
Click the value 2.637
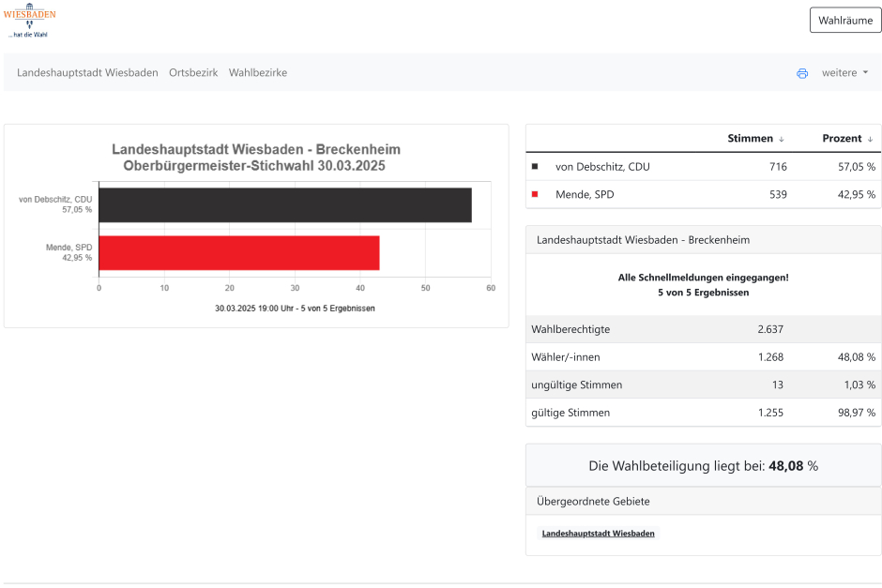pos(770,329)
